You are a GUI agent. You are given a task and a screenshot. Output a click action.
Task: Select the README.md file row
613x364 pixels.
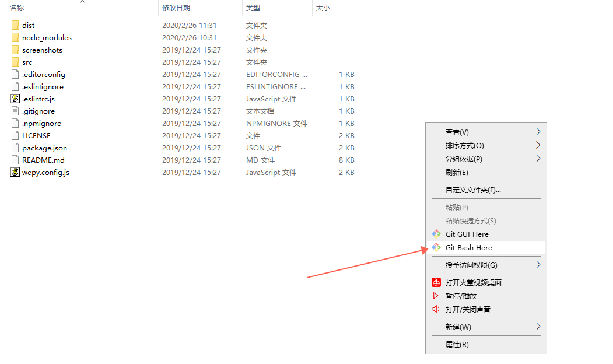pos(43,160)
